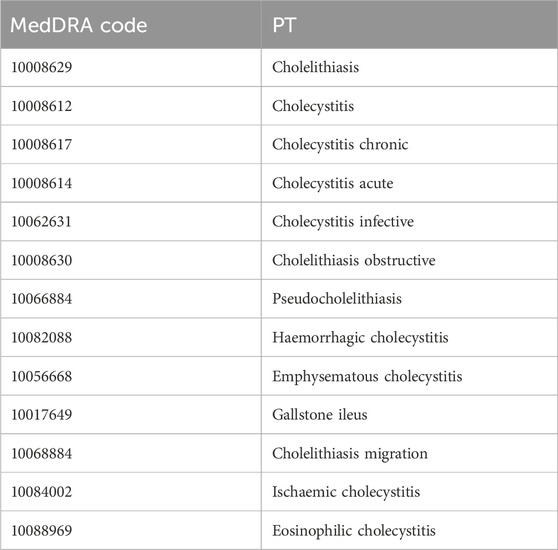
Task: Click the Cholecystitis chronic entry
Action: coord(340,144)
